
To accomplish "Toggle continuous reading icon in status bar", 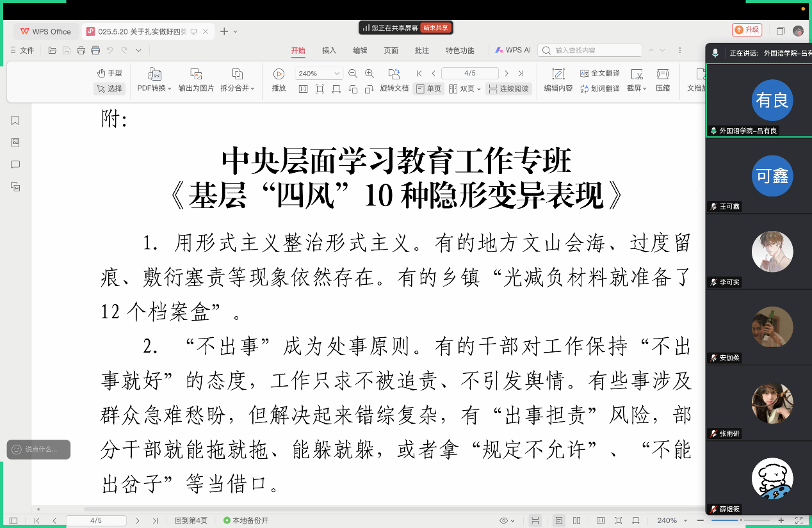I will pos(535,520).
